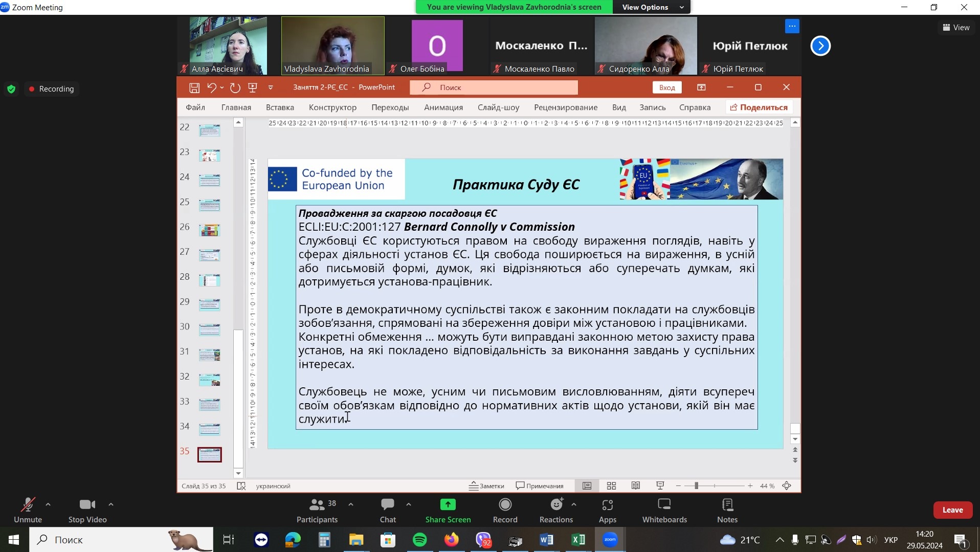Image resolution: width=980 pixels, height=552 pixels.
Task: Expand video options arrow beside Stop Video
Action: tap(111, 504)
